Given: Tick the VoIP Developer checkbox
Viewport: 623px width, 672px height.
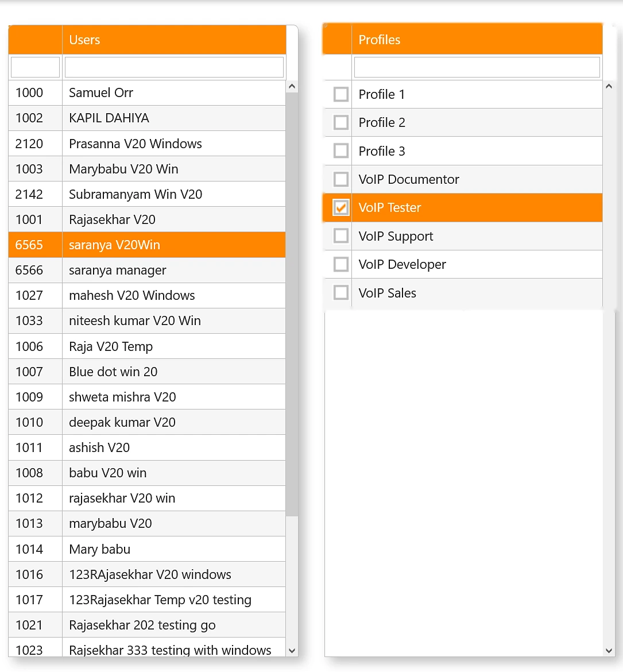Looking at the screenshot, I should 340,264.
